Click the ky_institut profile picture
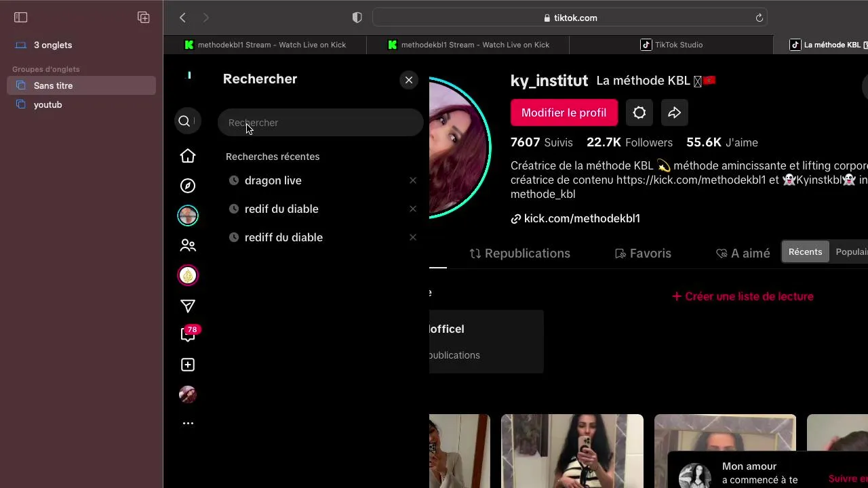This screenshot has width=868, height=488. click(x=459, y=147)
